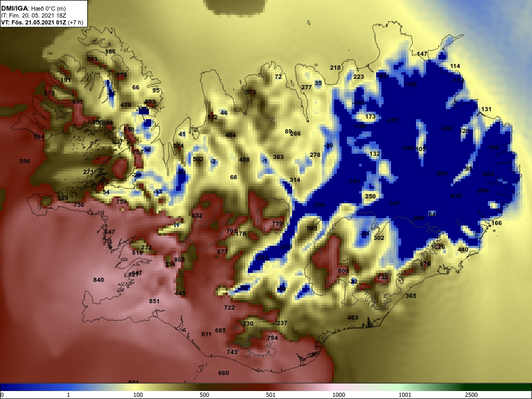The width and height of the screenshot is (532, 399).
Task: Click the map value 658
Action: point(129,129)
